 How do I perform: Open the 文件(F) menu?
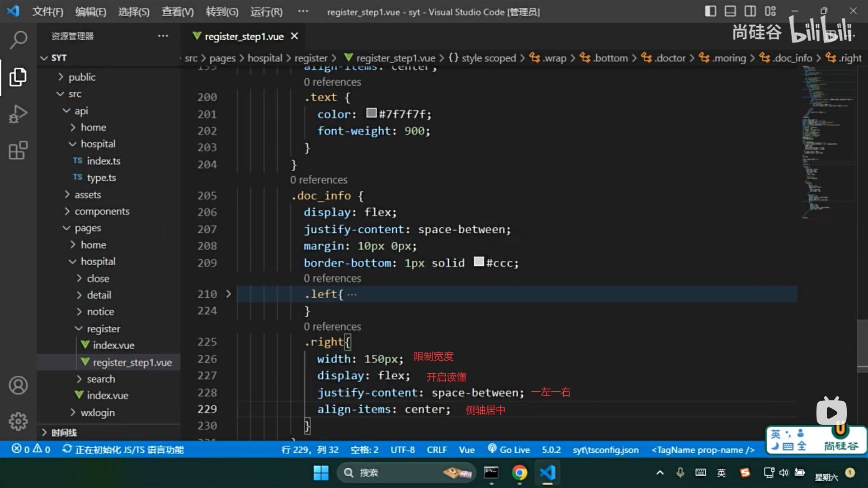[x=47, y=12]
